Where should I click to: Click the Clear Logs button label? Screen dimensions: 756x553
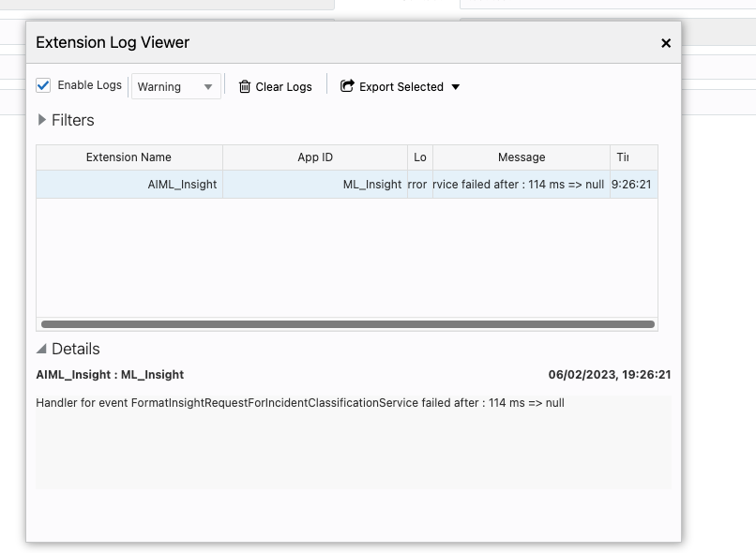point(283,87)
